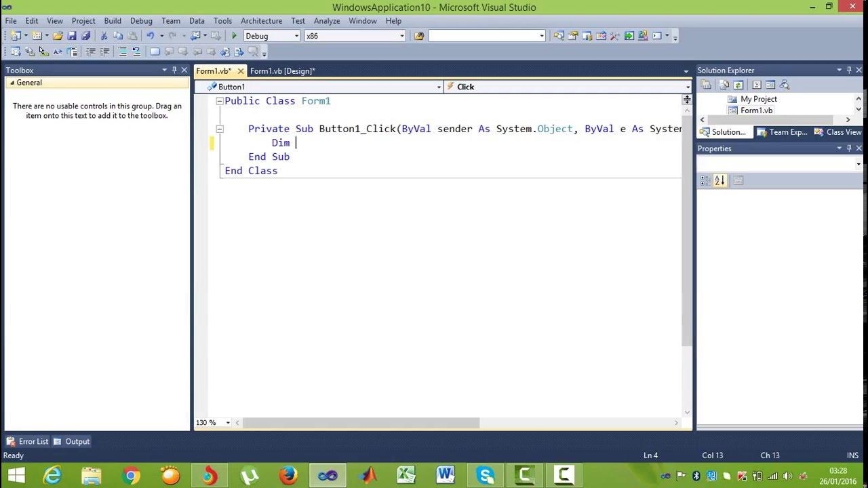Switch to the Class View tab
This screenshot has width=868, height=488.
(838, 132)
